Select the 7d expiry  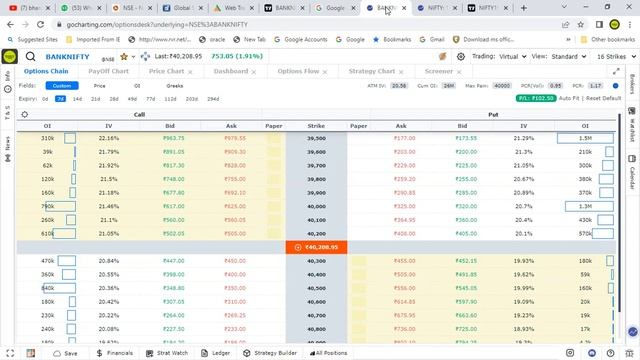[x=60, y=99]
